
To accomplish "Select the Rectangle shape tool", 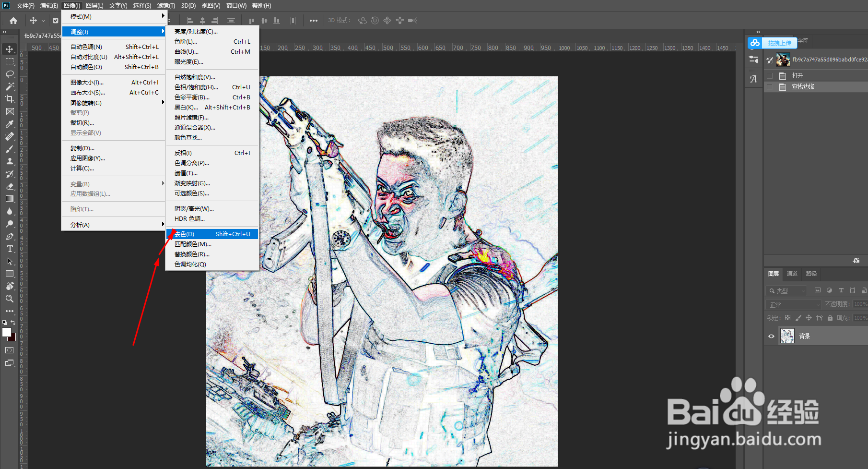I will point(10,274).
